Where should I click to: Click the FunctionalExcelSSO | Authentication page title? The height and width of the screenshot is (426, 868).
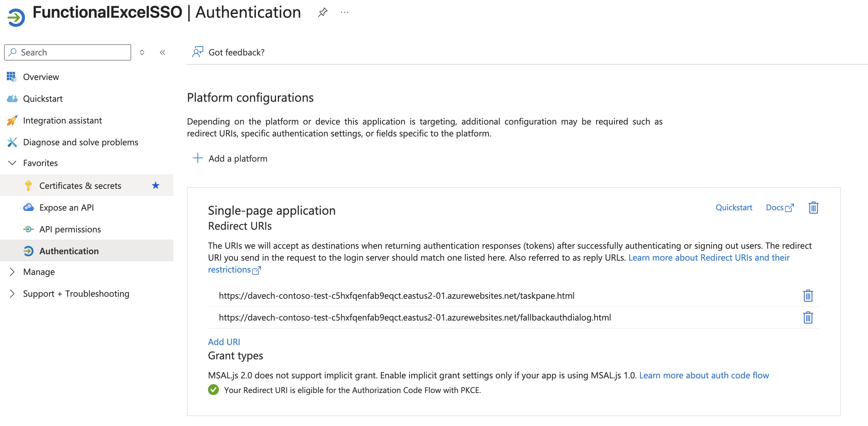coord(167,13)
